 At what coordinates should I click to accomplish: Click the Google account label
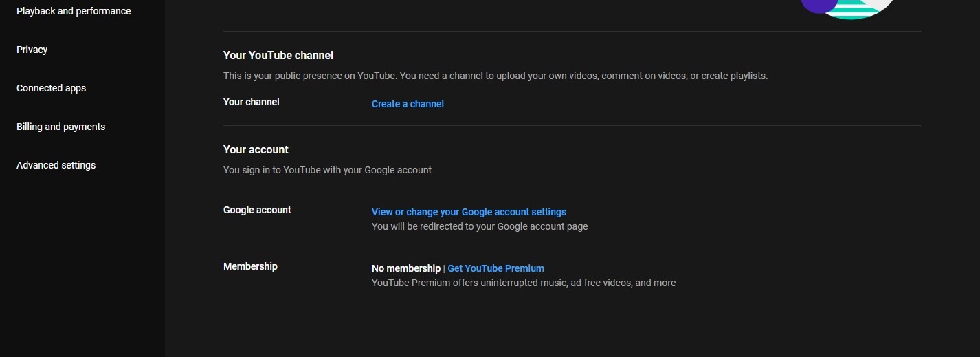(x=257, y=210)
